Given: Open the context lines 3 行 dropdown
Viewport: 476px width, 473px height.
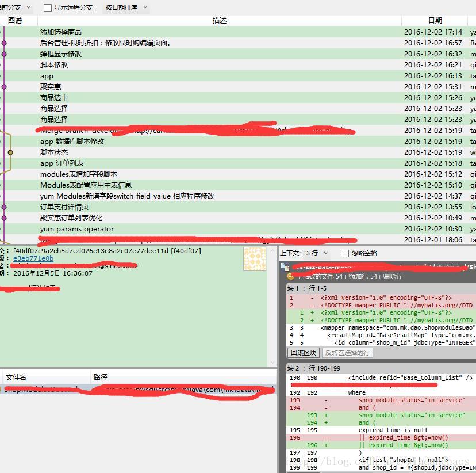Looking at the screenshot, I should (316, 253).
